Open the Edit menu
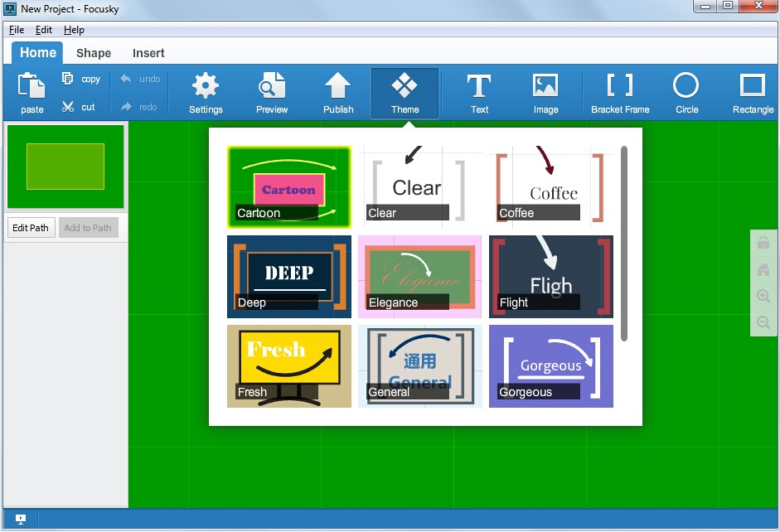 tap(43, 29)
